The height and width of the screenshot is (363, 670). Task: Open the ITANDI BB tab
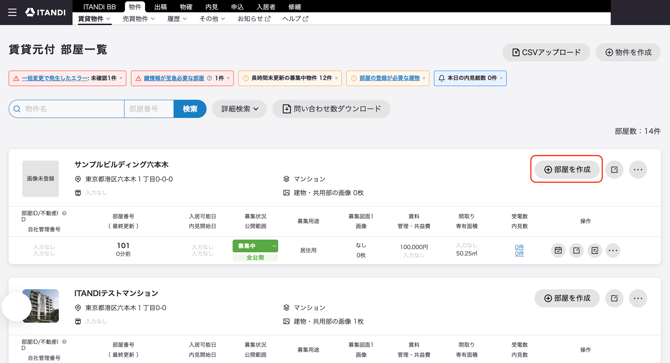pos(100,7)
